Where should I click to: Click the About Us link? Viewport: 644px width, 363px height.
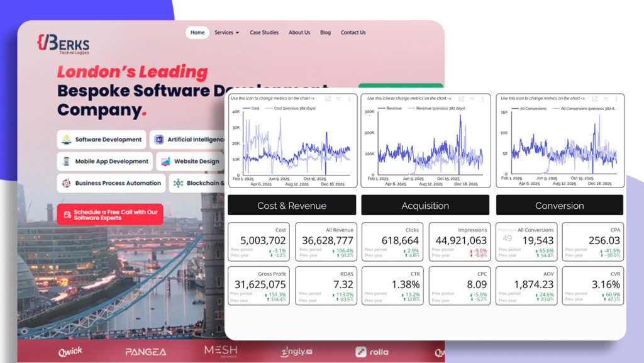[x=299, y=33]
